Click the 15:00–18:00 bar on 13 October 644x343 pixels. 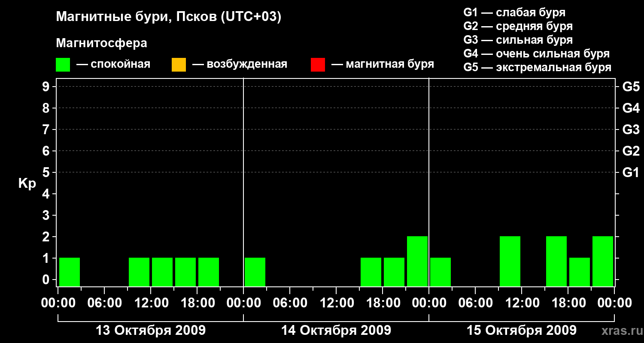pos(185,272)
